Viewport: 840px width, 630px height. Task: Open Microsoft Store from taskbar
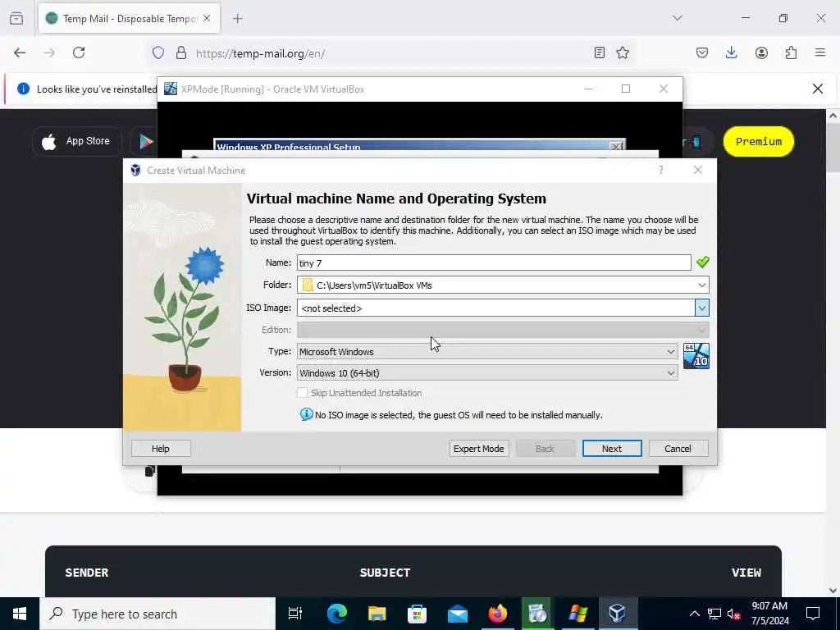[x=417, y=614]
